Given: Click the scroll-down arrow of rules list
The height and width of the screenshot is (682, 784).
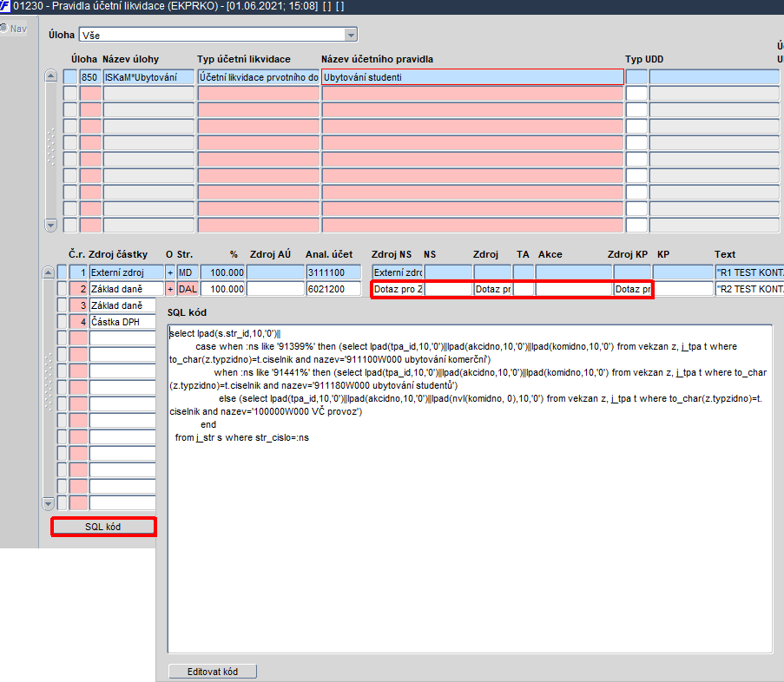Looking at the screenshot, I should [50, 226].
